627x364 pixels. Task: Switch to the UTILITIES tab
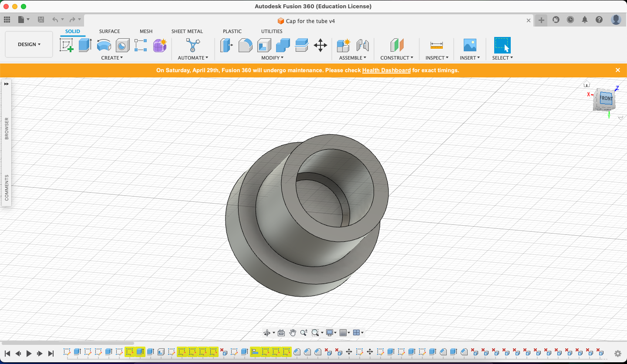(x=272, y=31)
